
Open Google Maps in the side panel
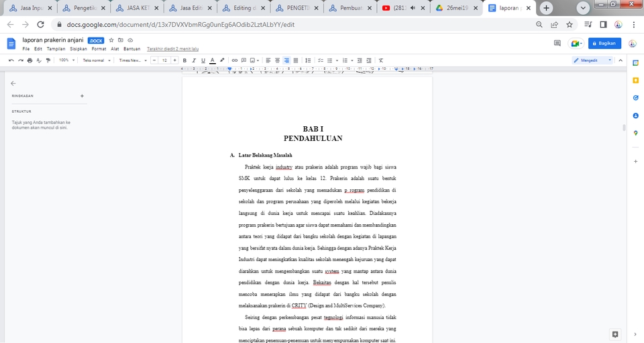(x=635, y=133)
